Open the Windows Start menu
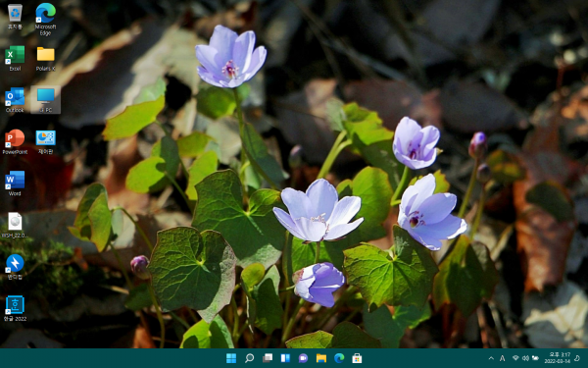This screenshot has height=368, width=588. (x=231, y=358)
